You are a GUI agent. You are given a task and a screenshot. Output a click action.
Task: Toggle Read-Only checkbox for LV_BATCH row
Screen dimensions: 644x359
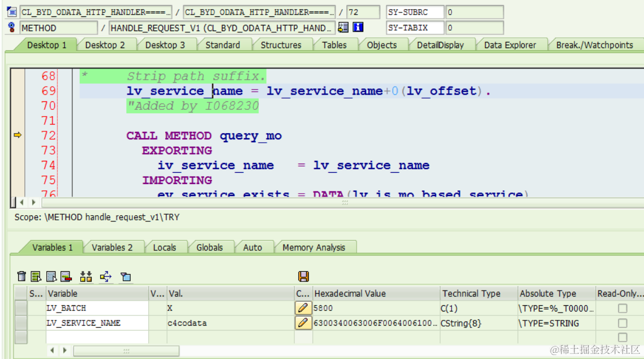click(x=622, y=308)
